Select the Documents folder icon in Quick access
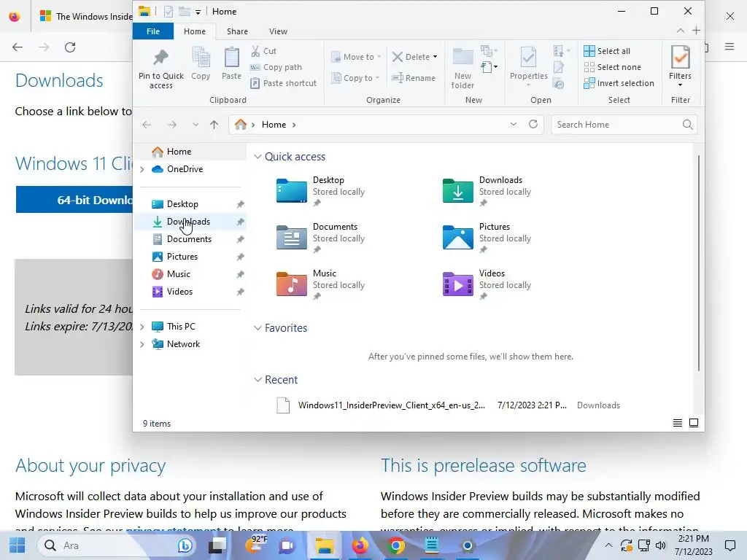This screenshot has height=560, width=747. [x=292, y=237]
